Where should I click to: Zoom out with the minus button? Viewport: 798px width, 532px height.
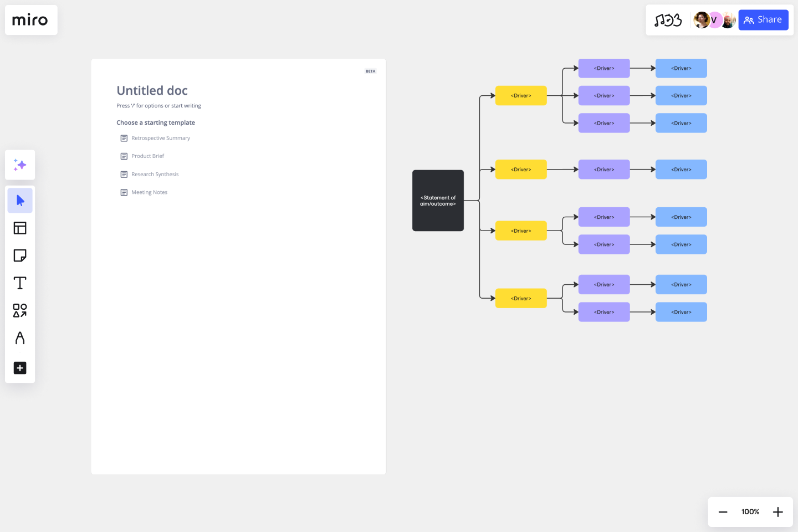point(723,512)
